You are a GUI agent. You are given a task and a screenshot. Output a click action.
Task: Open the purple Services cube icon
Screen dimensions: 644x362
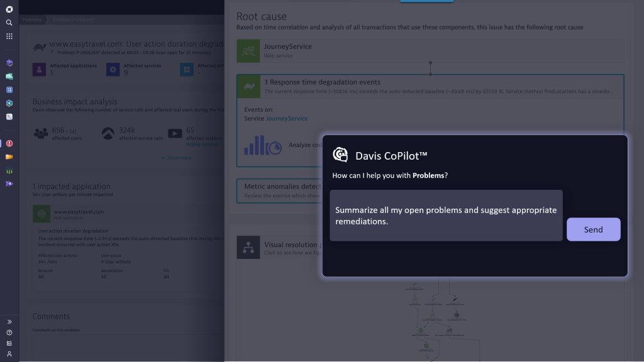[9, 63]
